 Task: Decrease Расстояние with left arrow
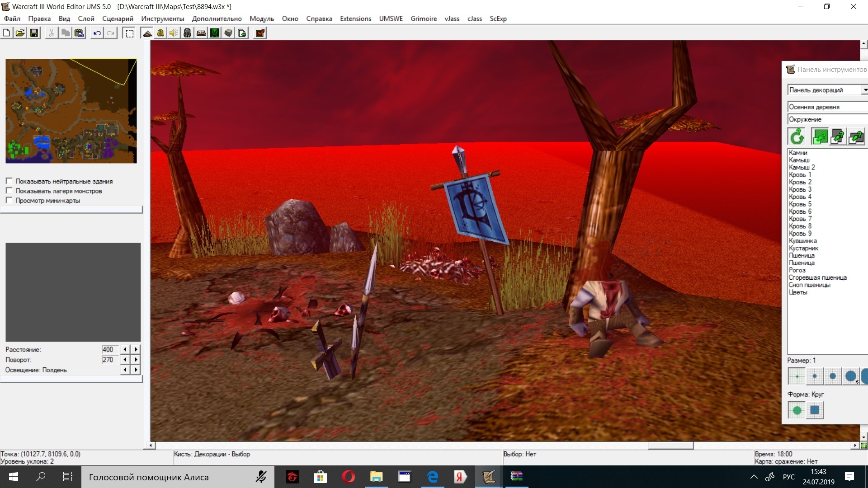pos(125,349)
